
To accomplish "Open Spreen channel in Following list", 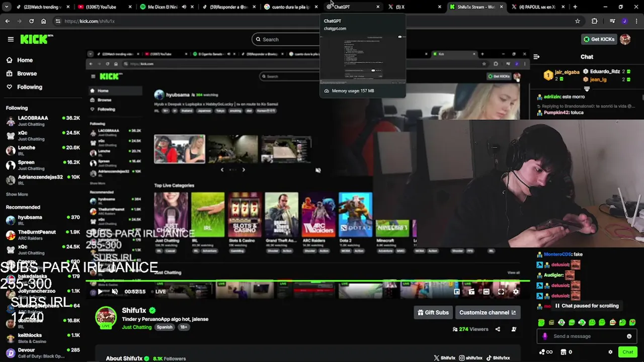I will [x=43, y=165].
